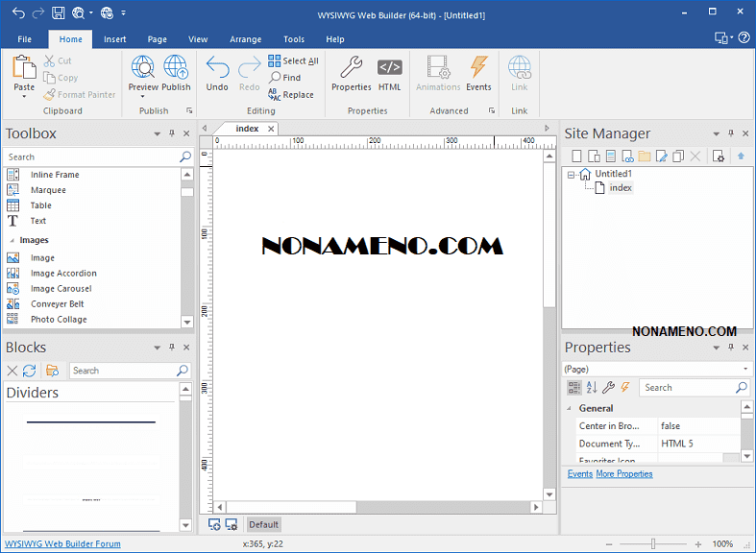Image resolution: width=756 pixels, height=553 pixels.
Task: Switch to the Insert ribbon tab
Action: click(x=115, y=39)
